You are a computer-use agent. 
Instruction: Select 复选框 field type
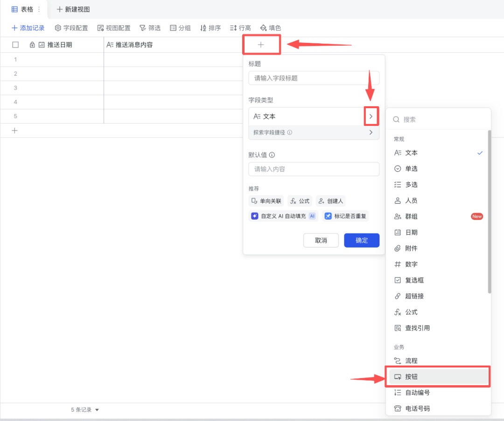click(438, 280)
